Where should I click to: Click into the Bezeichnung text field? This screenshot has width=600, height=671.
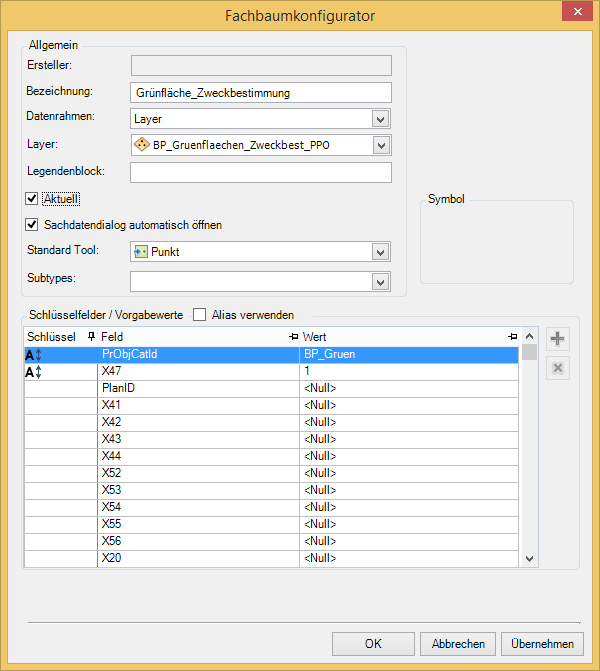pyautogui.click(x=260, y=92)
